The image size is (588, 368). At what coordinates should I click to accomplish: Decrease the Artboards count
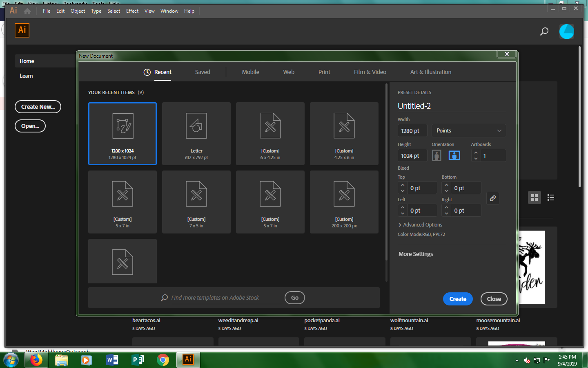(476, 159)
